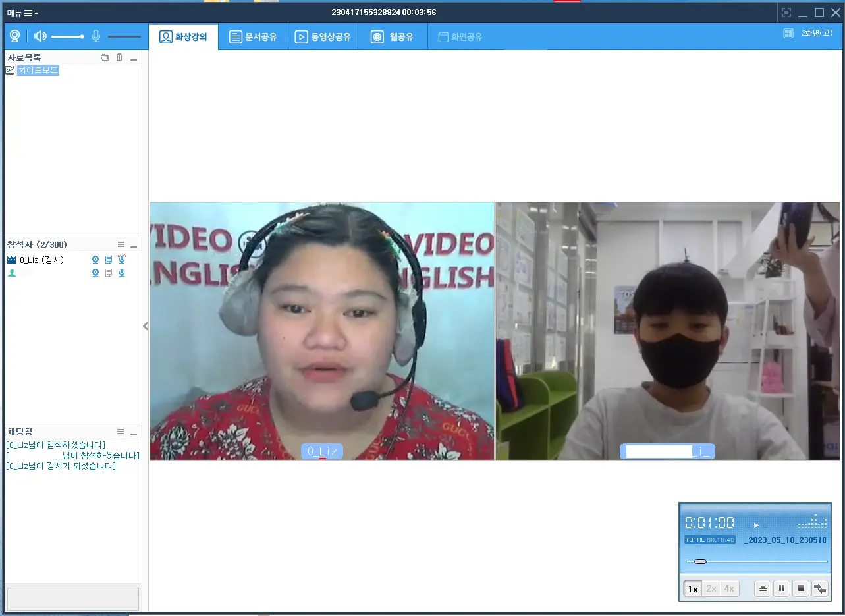Viewport: 845px width, 616px height.
Task: Click the swap arrows button in the player
Action: 820,588
